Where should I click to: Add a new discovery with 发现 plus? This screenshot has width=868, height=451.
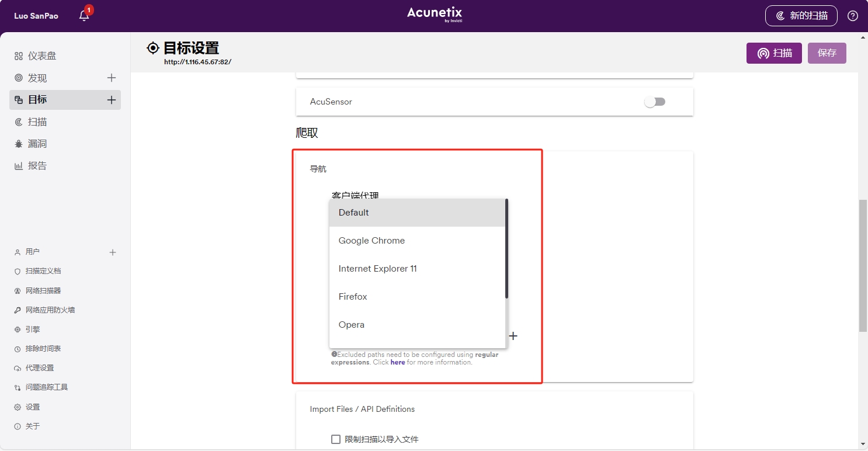112,78
